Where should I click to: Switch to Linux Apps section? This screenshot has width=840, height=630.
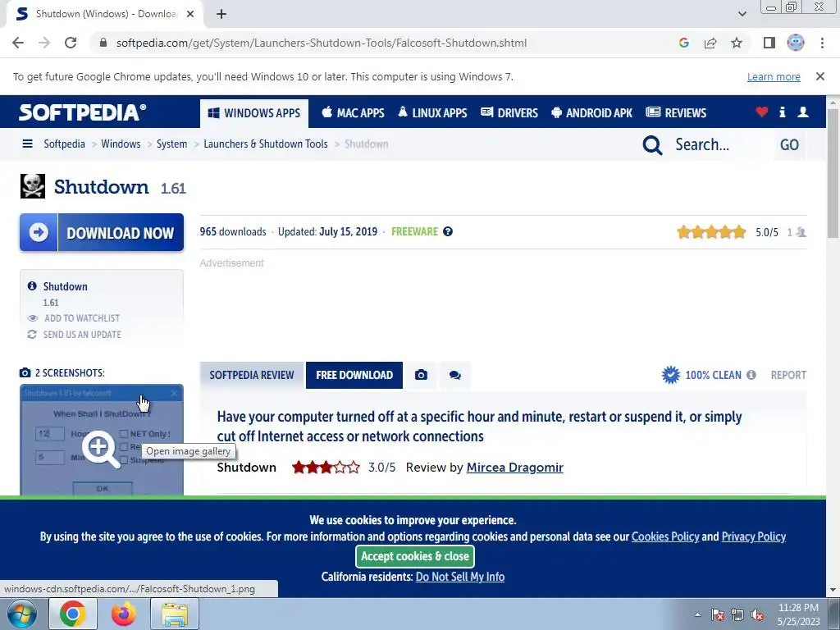tap(433, 113)
